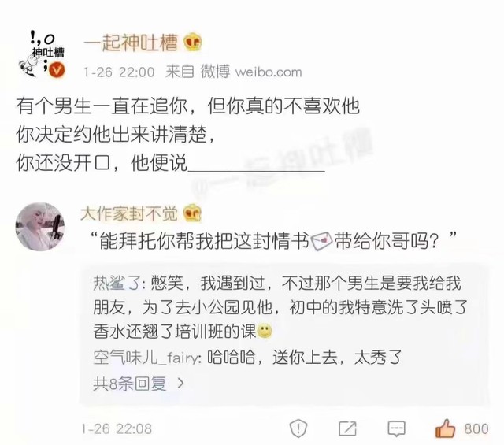Click the smiley emoji in 热鲨了's reply
This screenshot has height=445, width=504.
pos(265,332)
